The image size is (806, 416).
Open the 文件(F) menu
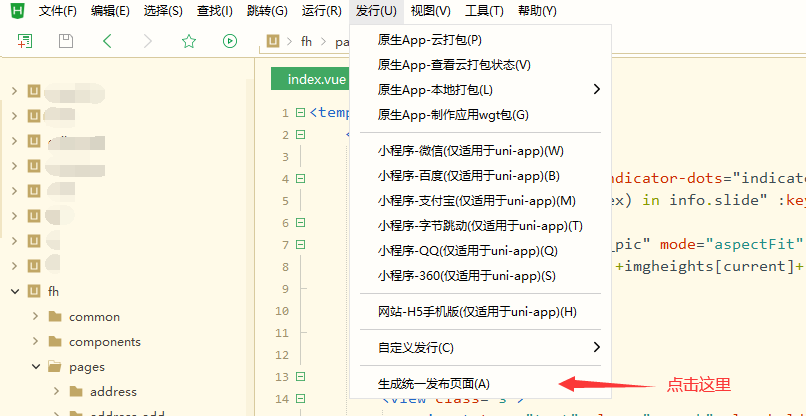pyautogui.click(x=57, y=11)
